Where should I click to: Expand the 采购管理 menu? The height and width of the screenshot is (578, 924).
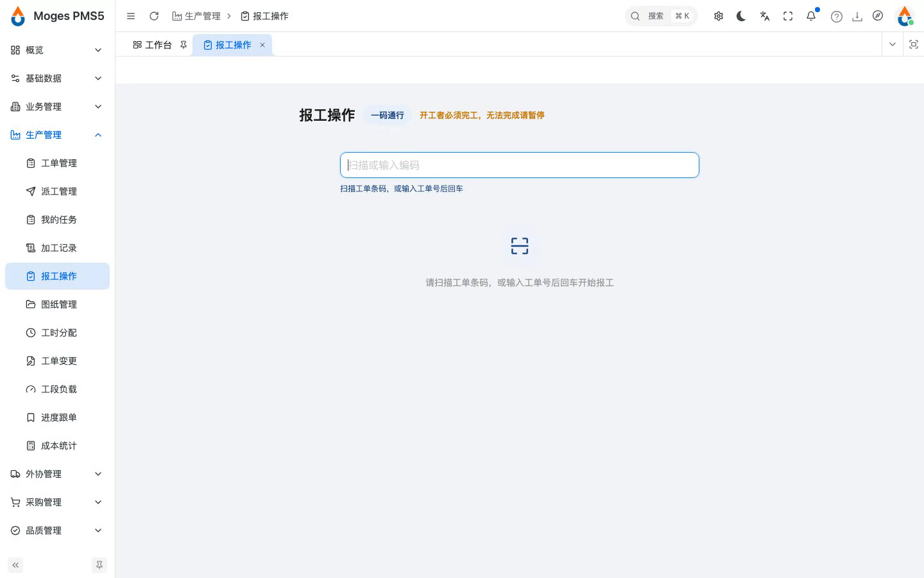click(57, 502)
